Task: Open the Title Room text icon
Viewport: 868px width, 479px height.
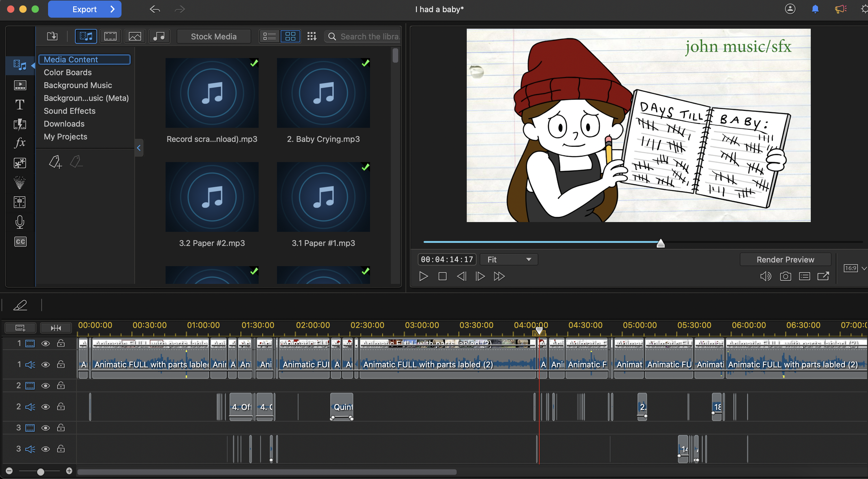Action: 20,104
